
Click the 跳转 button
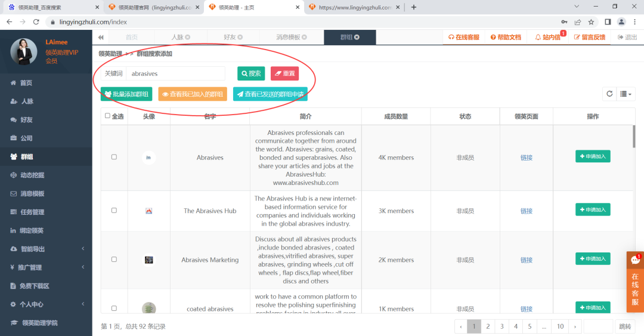625,326
